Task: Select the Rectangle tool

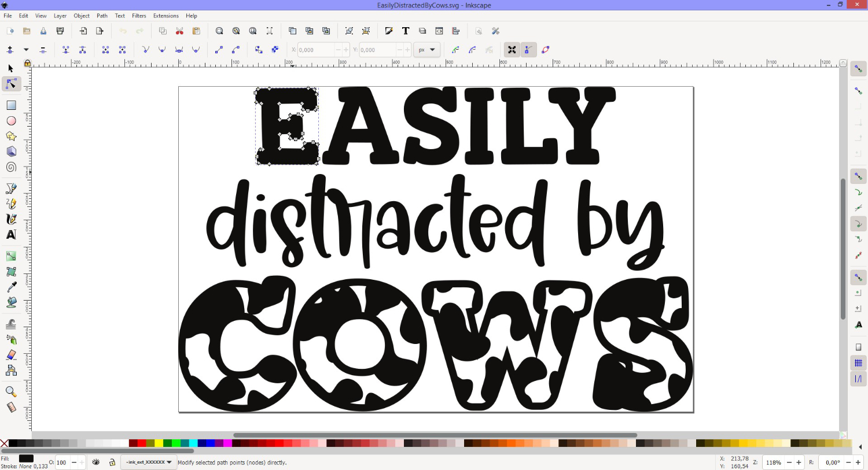Action: tap(11, 105)
